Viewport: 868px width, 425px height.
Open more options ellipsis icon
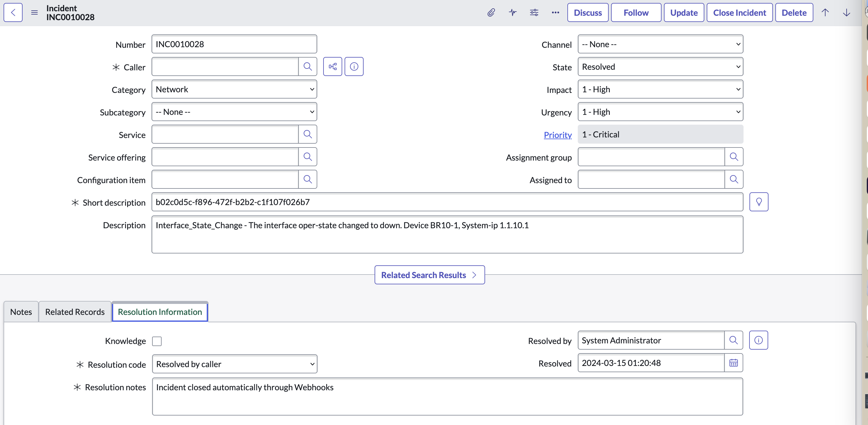coord(555,12)
